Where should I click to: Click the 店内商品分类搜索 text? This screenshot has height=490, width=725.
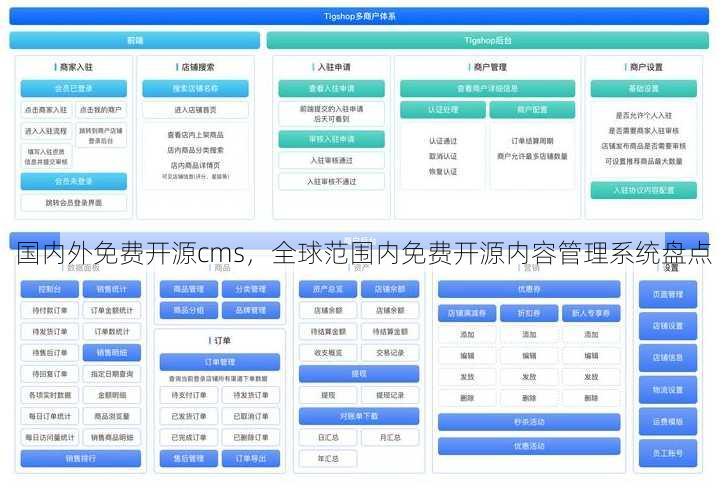pyautogui.click(x=195, y=150)
